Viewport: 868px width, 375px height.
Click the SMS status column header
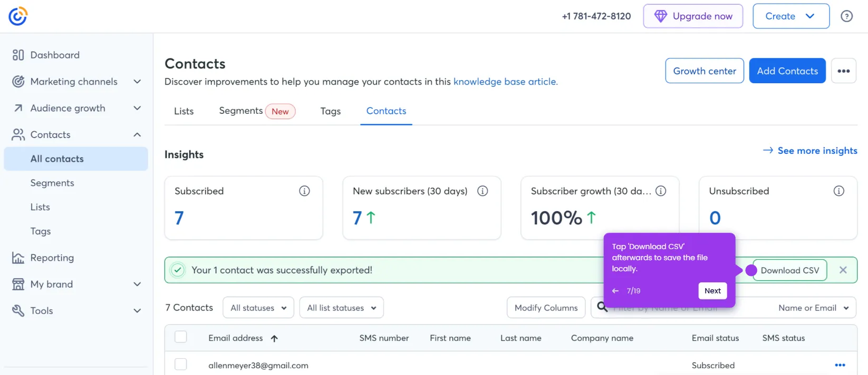784,338
